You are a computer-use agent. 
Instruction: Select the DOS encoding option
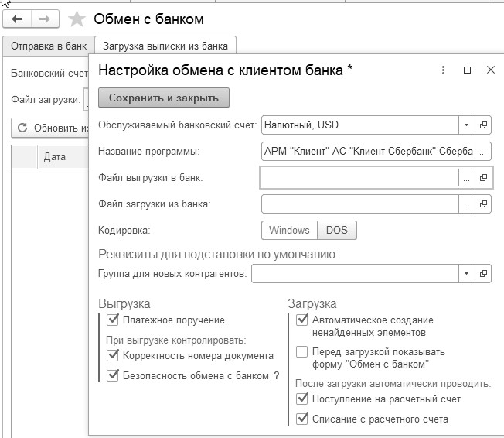(x=337, y=230)
